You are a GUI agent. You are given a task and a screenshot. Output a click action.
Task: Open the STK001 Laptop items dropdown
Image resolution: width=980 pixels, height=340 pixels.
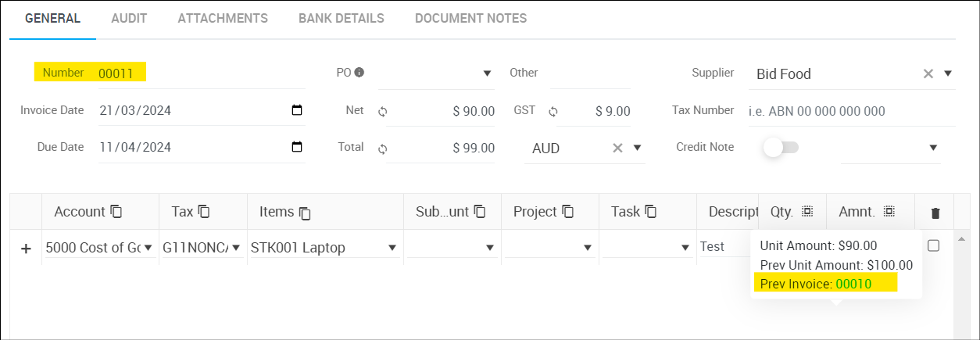point(392,248)
